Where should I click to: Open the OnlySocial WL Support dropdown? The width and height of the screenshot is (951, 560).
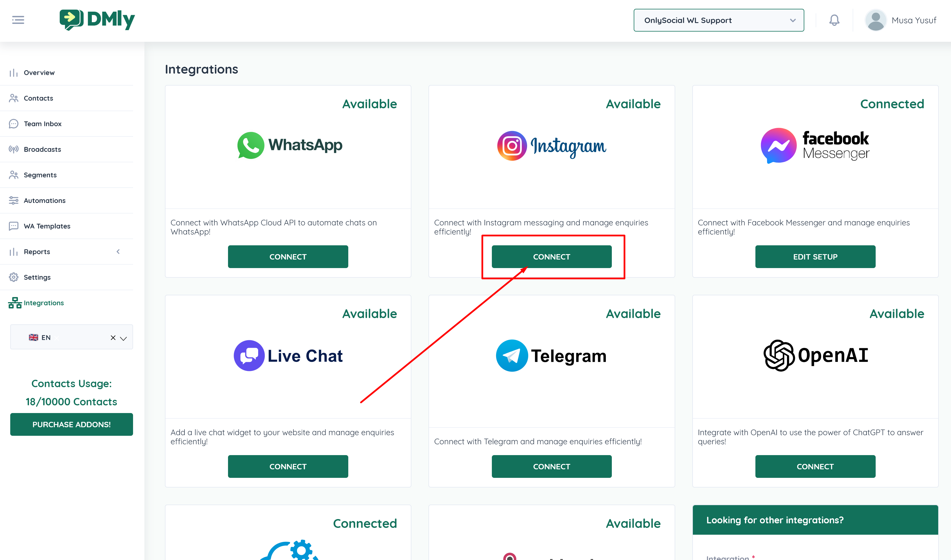718,20
